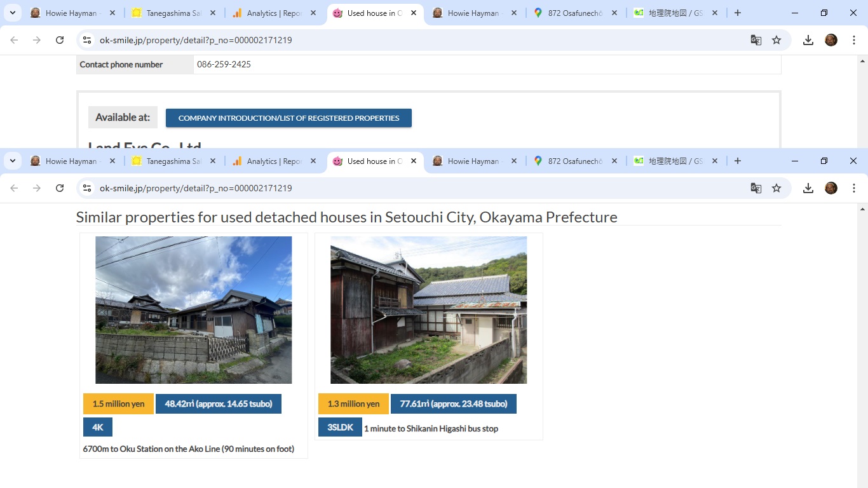The width and height of the screenshot is (868, 488).
Task: Click the profile avatar in the upper window toolbar
Action: [x=831, y=40]
